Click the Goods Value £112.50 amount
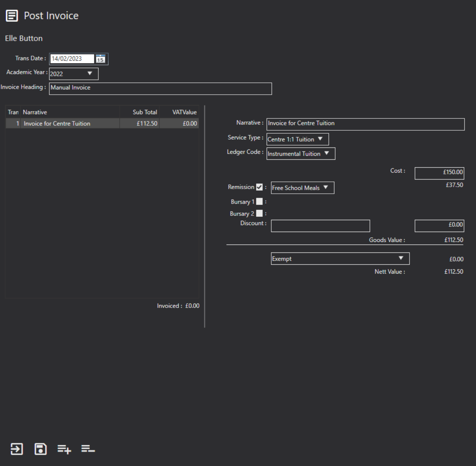This screenshot has width=476, height=466. click(x=454, y=240)
